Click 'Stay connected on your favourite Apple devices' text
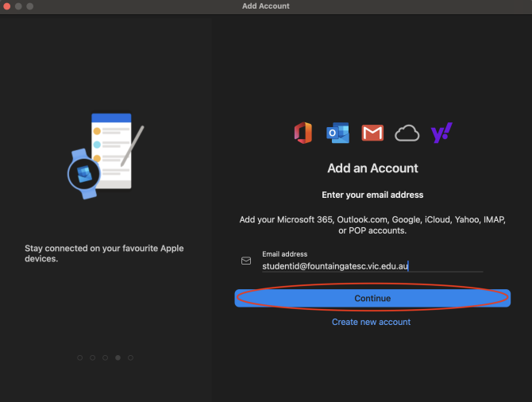The image size is (532, 402). point(104,253)
